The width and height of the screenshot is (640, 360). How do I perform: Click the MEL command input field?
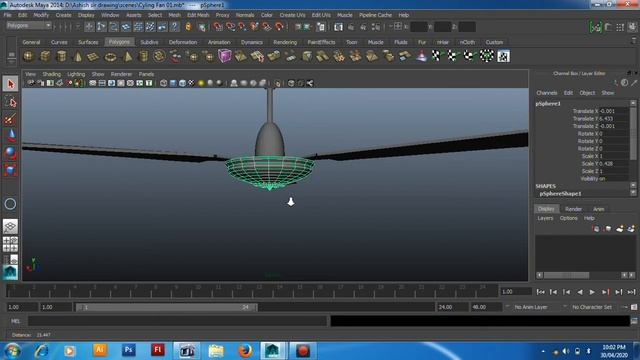tap(178, 321)
